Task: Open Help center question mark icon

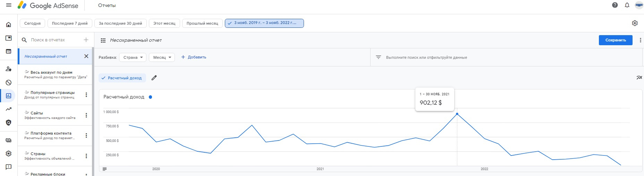Action: click(615, 5)
